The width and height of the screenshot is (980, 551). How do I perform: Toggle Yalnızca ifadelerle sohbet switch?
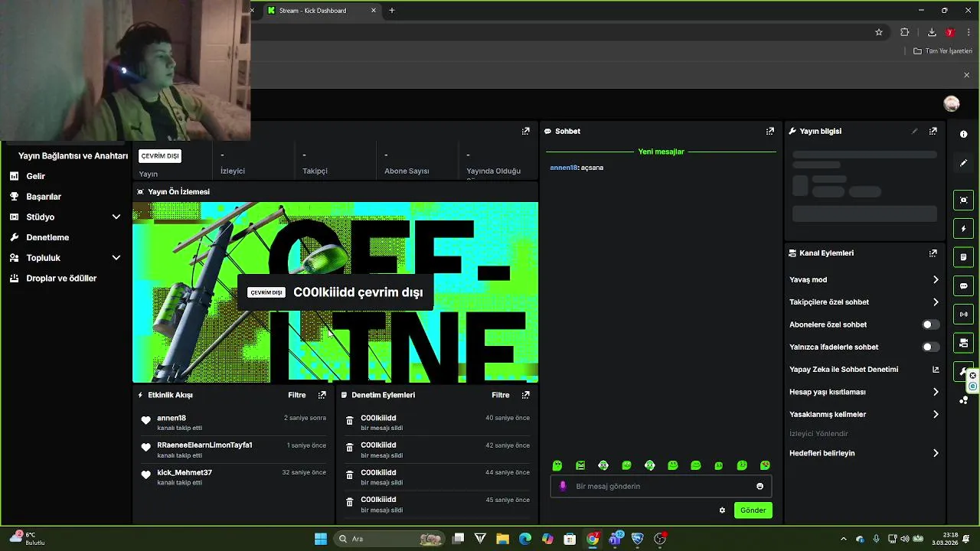tap(930, 347)
